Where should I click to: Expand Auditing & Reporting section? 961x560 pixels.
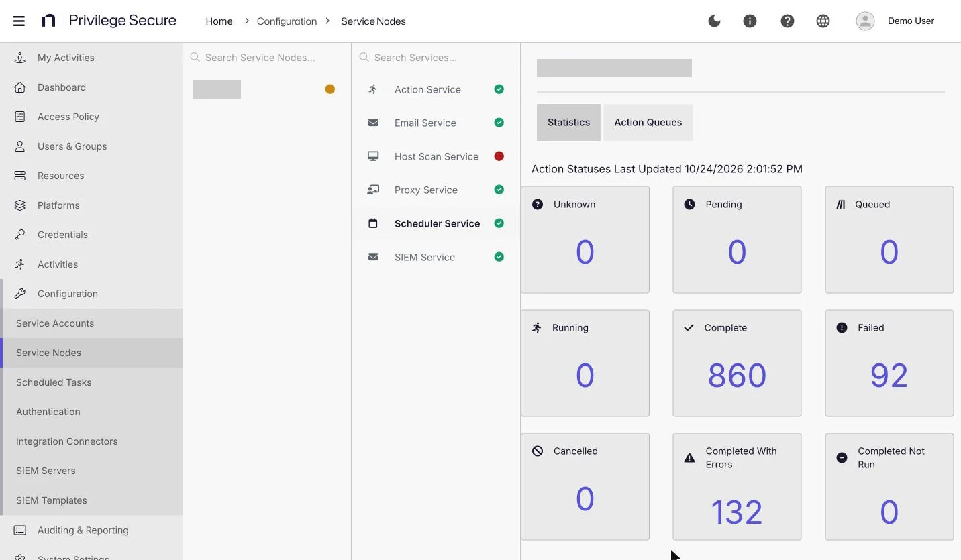point(91,530)
